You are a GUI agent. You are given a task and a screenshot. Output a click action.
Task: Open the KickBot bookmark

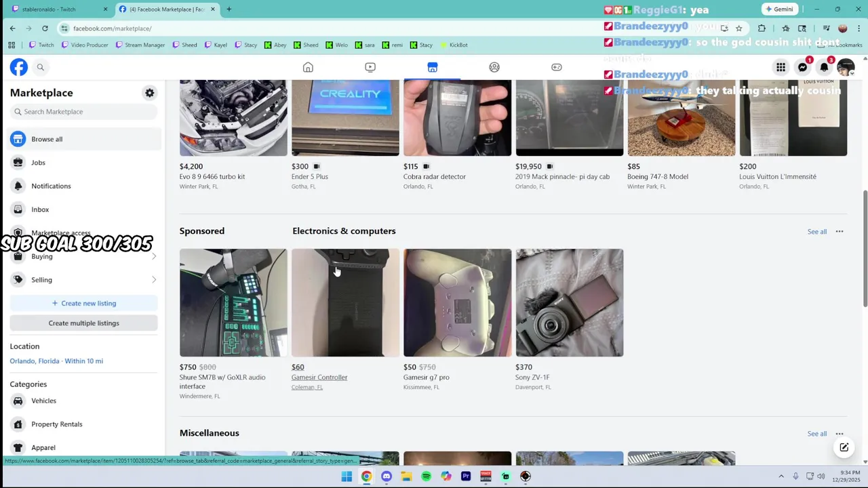454,45
